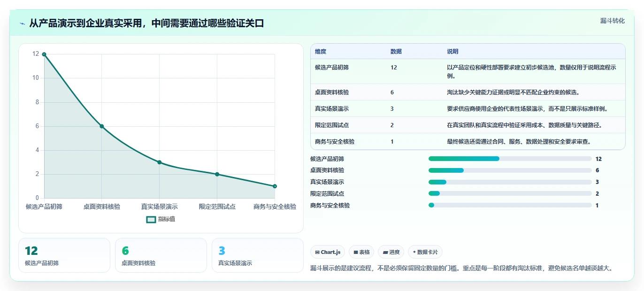Screen dimensions: 644x291
Task: Select the 数据卡片 chip
Action: coord(425,252)
